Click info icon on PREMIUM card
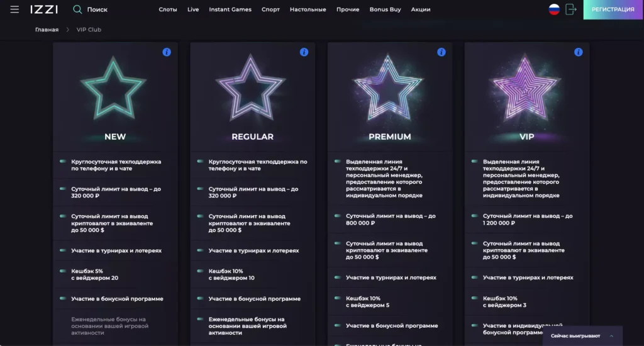Image resolution: width=644 pixels, height=346 pixels. pos(441,52)
